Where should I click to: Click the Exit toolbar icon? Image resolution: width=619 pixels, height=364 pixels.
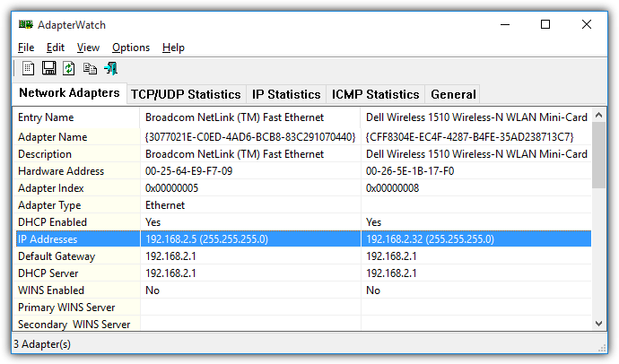(x=111, y=68)
